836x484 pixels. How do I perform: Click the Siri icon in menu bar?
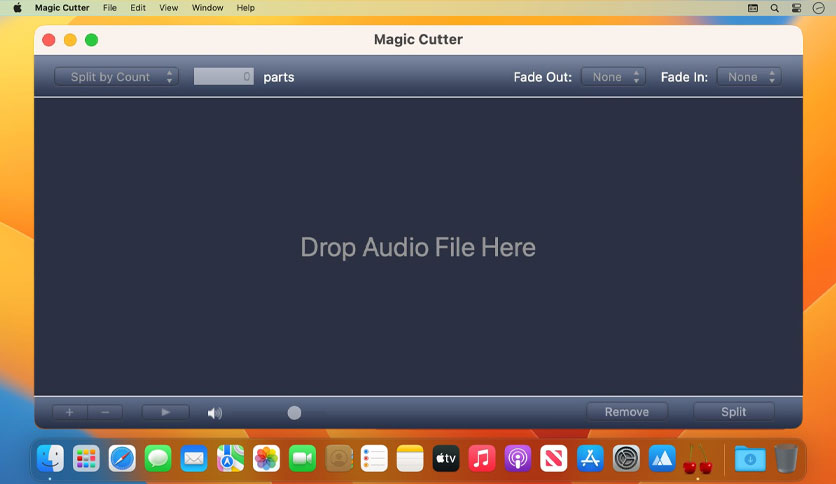coord(818,8)
